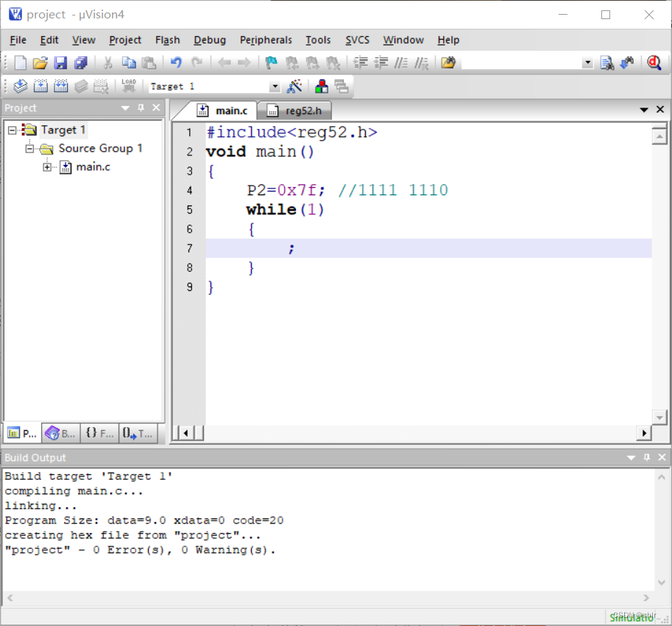Start the debug session with magnifier d icon
The height and width of the screenshot is (626, 672).
point(654,63)
